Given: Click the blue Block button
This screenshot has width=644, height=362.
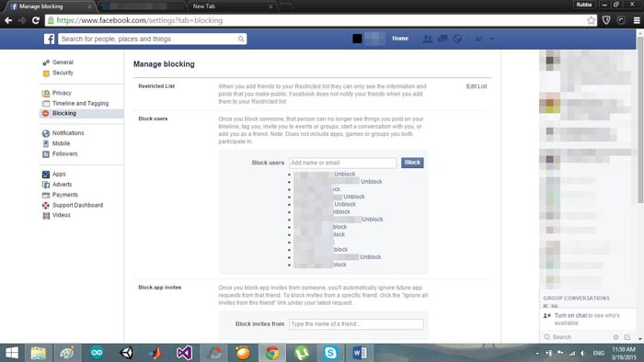Looking at the screenshot, I should click(x=412, y=163).
